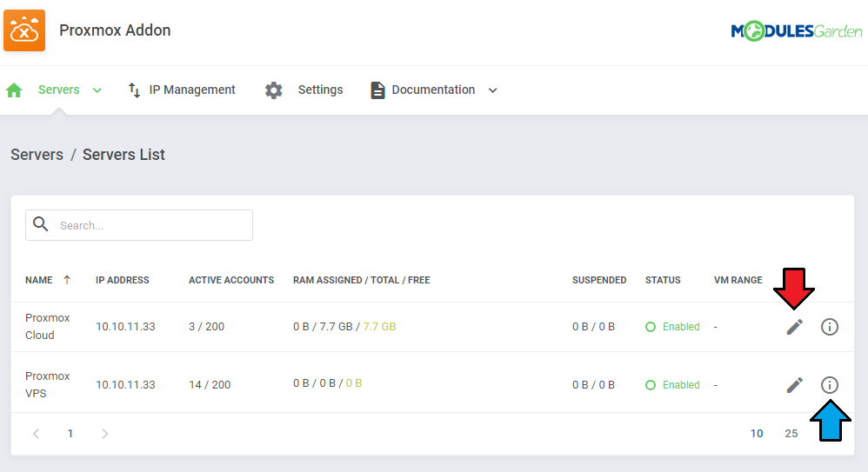Sort by ACTIVE ACCOUNTS column
The width and height of the screenshot is (868, 472).
pos(231,280)
